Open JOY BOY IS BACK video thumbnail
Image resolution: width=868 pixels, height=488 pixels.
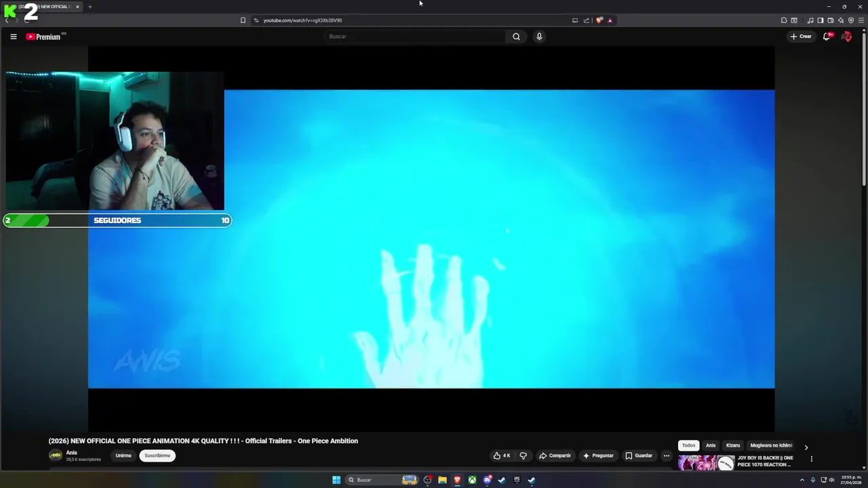(707, 462)
